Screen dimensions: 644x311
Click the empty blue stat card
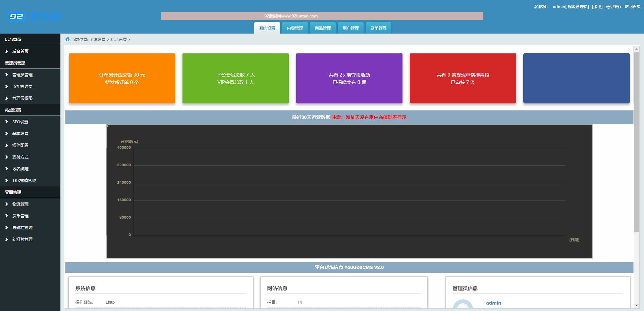[x=576, y=78]
